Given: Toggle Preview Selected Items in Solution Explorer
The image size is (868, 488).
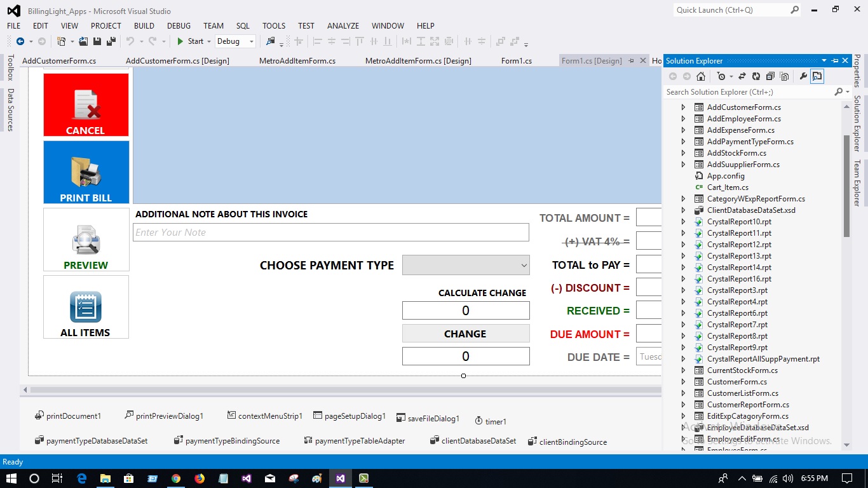Looking at the screenshot, I should pos(817,76).
